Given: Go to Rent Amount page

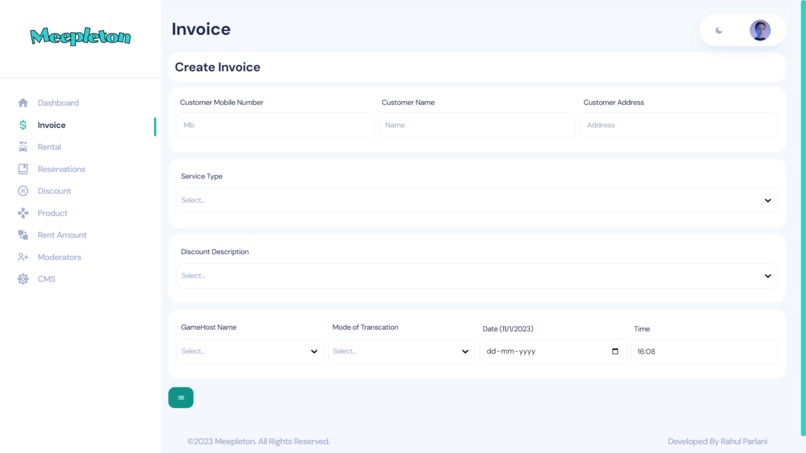Looking at the screenshot, I should (x=62, y=235).
